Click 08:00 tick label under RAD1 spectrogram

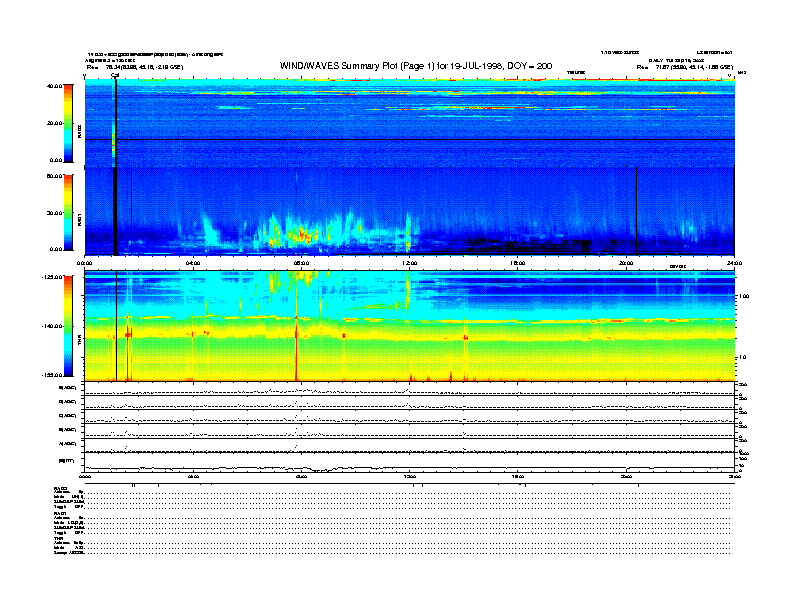click(301, 263)
